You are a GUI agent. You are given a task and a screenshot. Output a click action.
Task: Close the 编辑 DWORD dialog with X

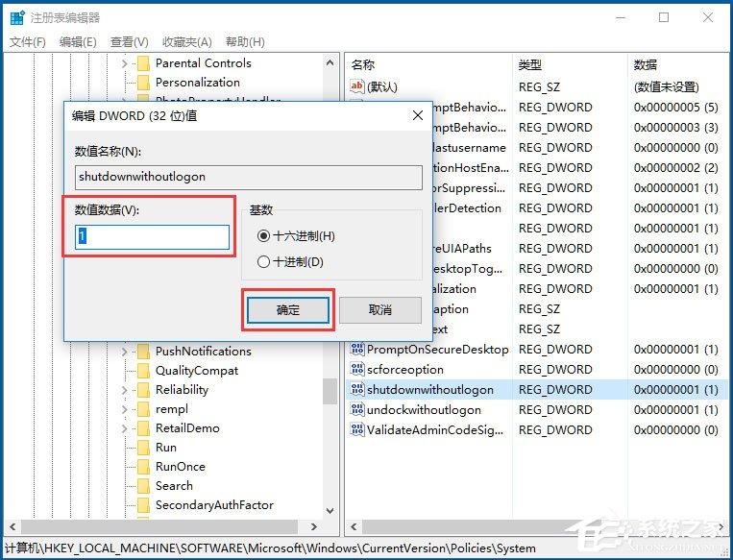(x=418, y=115)
